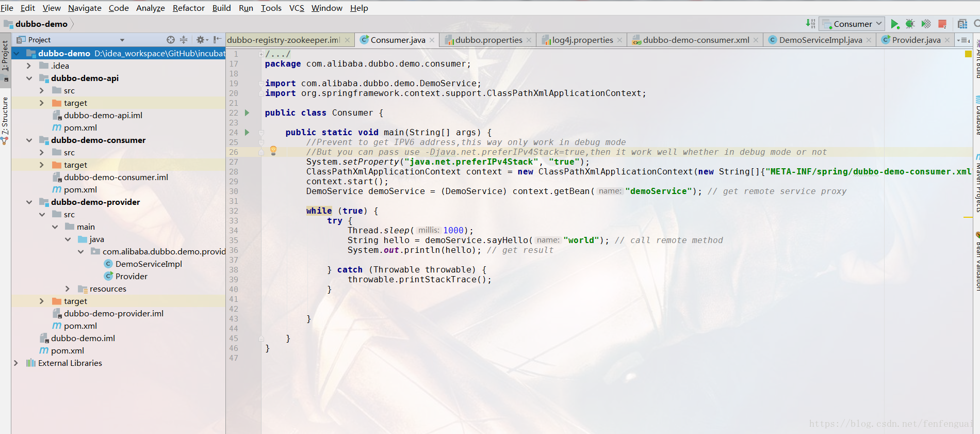Viewport: 980px width, 434px height.
Task: Collapse all nodes in the Project panel
Action: click(184, 40)
